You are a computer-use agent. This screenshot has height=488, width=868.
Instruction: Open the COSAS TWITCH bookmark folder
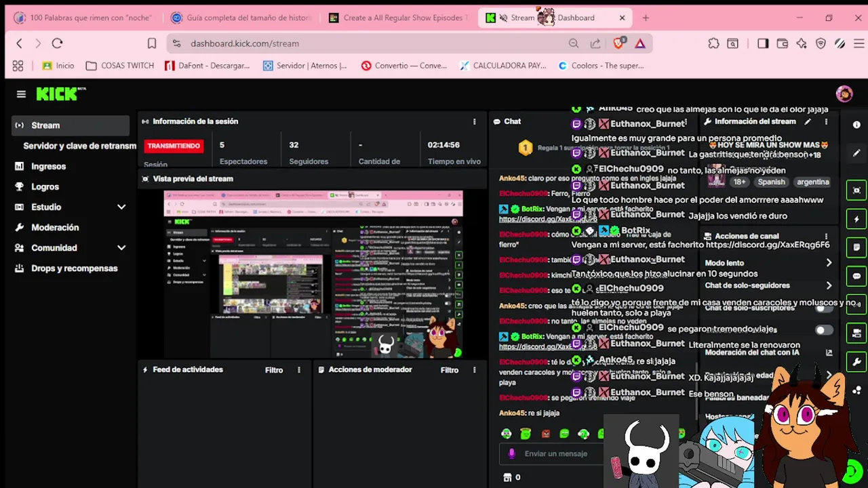click(x=120, y=66)
